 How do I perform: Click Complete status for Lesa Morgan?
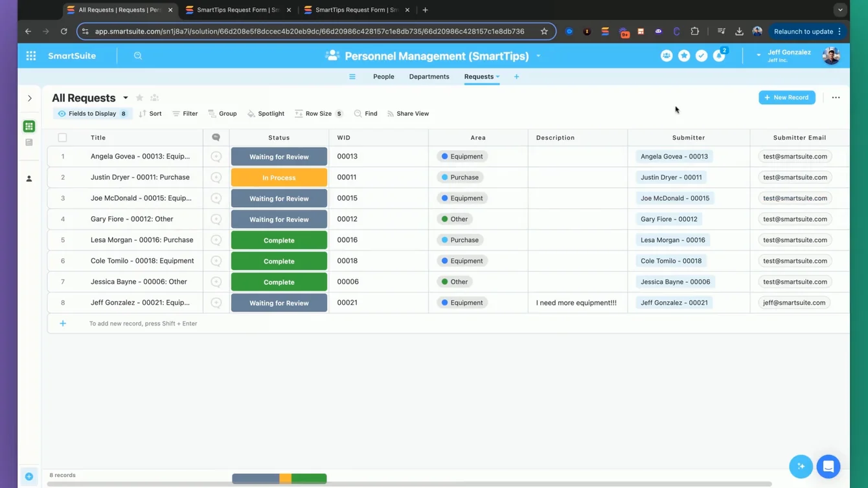(279, 240)
